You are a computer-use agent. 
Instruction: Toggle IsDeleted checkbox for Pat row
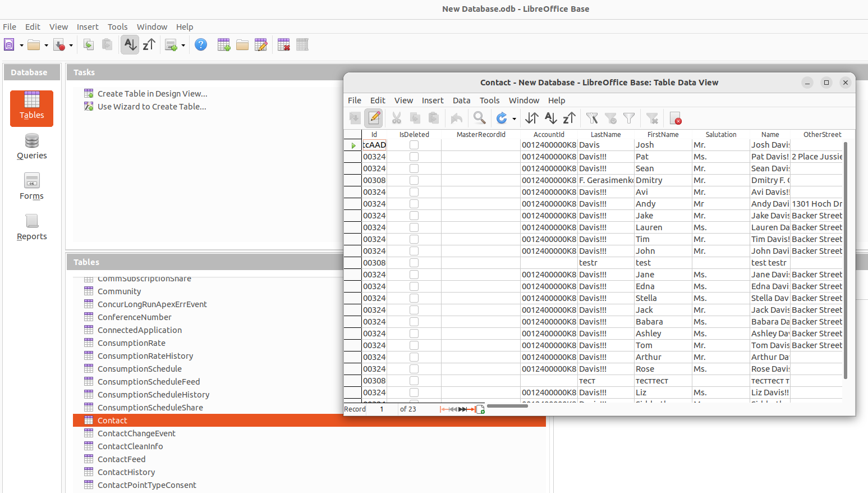tap(414, 157)
